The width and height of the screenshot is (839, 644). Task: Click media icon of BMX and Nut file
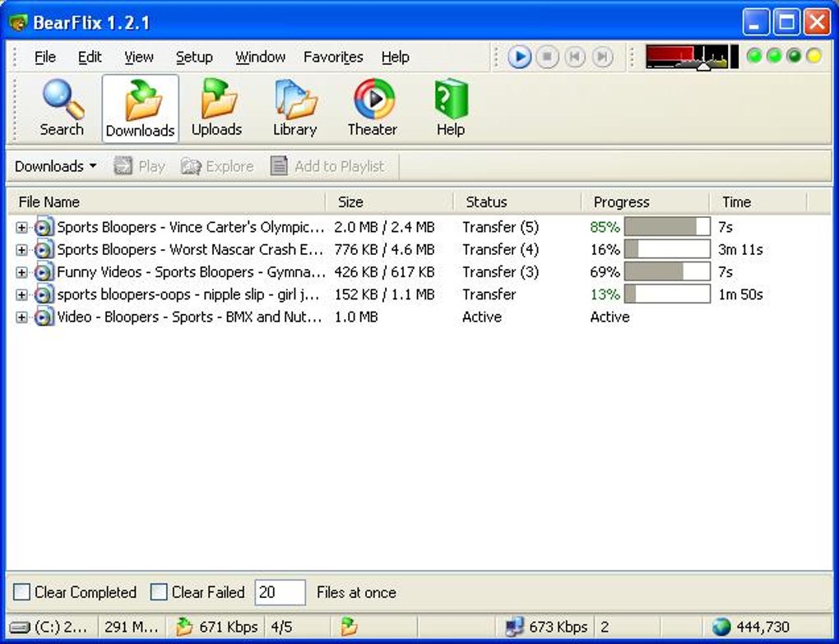[x=44, y=317]
